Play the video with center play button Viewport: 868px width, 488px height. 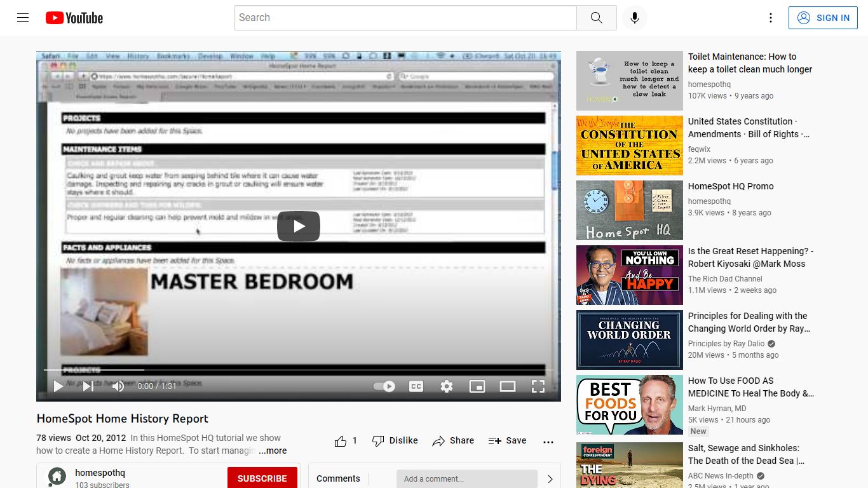tap(298, 226)
